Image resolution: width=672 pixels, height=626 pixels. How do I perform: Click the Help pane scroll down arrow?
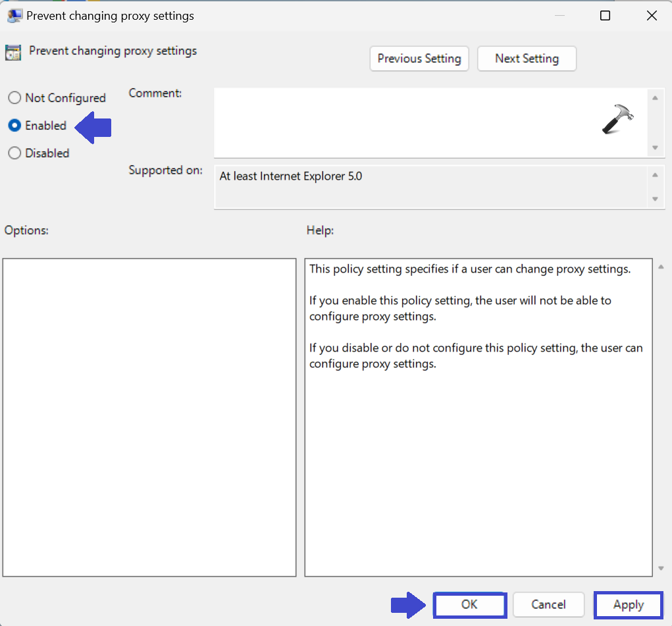661,568
